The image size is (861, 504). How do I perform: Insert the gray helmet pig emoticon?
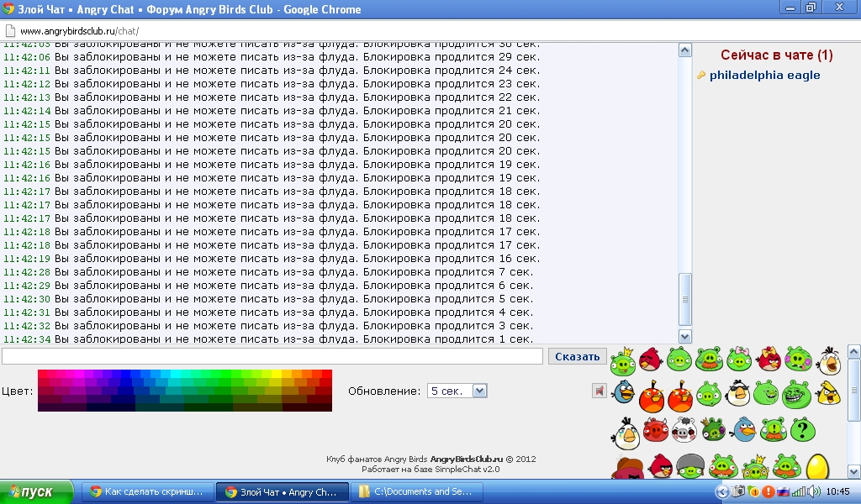pos(690,467)
